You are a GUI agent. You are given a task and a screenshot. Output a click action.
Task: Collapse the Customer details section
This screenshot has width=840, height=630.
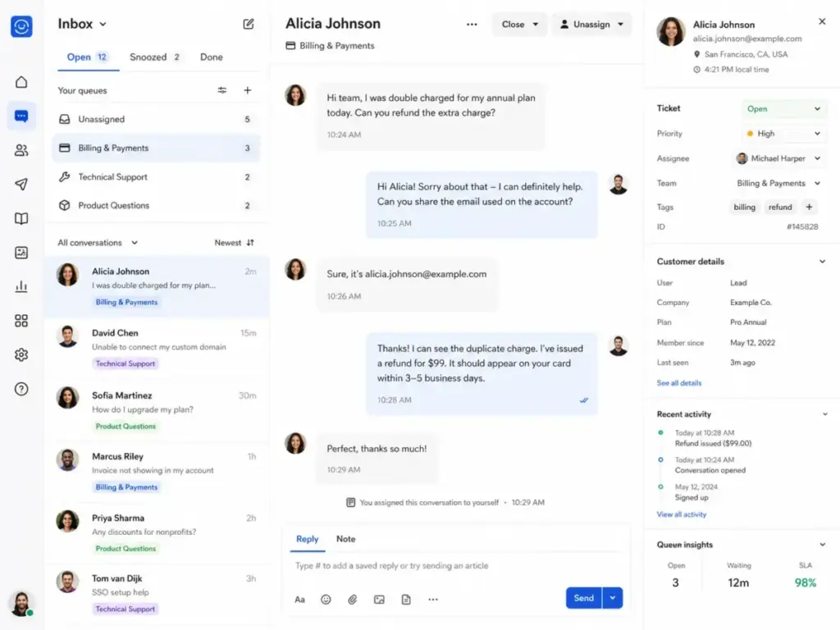[822, 262]
